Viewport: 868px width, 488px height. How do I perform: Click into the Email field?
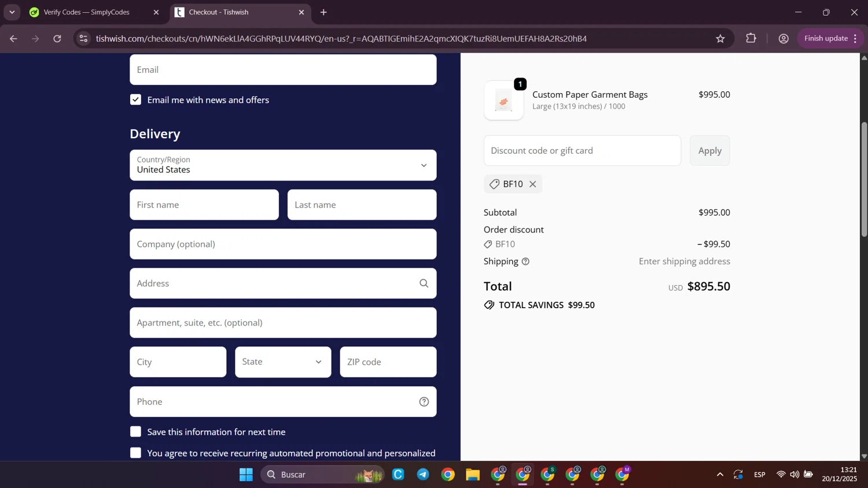click(283, 69)
